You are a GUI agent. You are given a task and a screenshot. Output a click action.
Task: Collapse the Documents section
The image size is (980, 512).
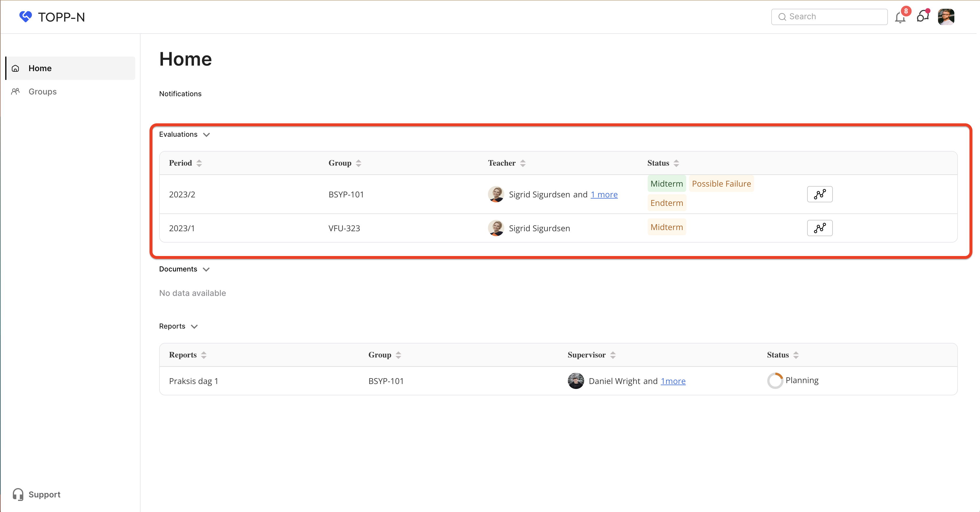[x=206, y=269]
